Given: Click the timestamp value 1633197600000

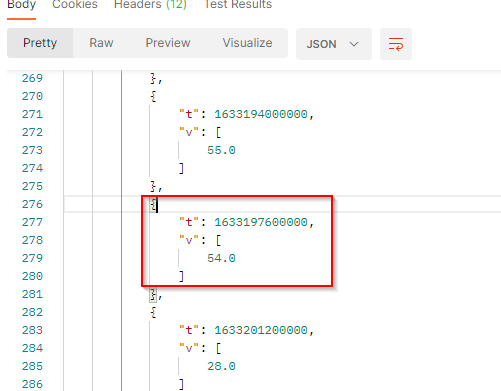Looking at the screenshot, I should click(261, 222).
